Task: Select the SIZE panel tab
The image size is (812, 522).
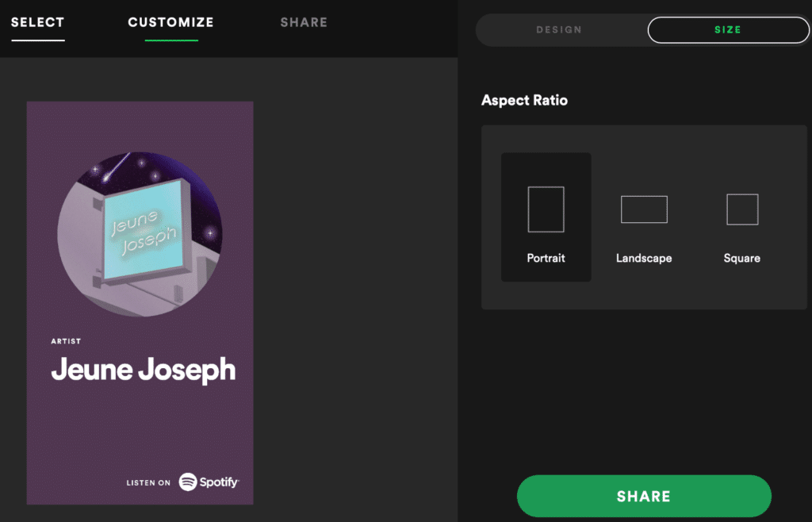Action: point(728,30)
